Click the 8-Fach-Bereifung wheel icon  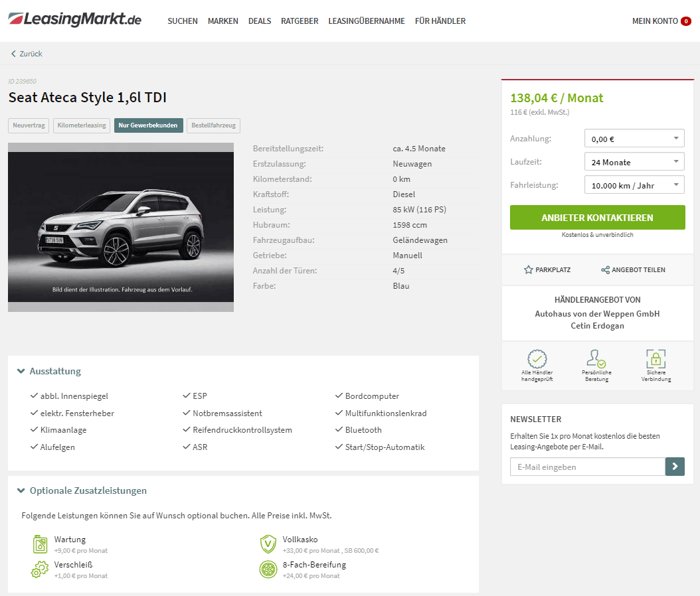(x=268, y=569)
